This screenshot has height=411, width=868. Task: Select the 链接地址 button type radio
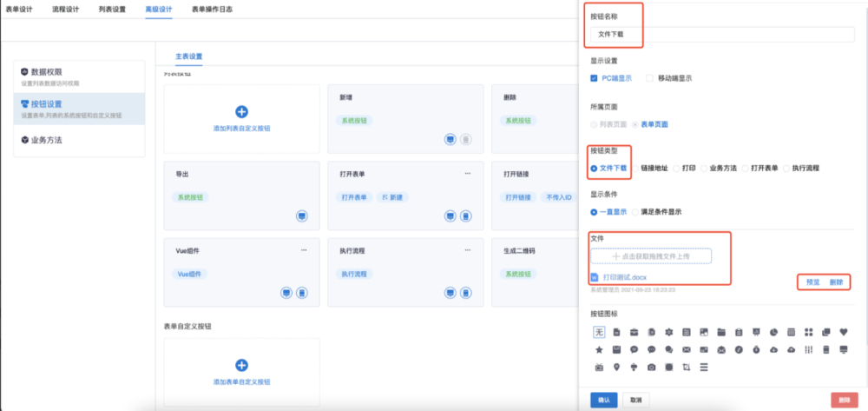[x=635, y=168]
